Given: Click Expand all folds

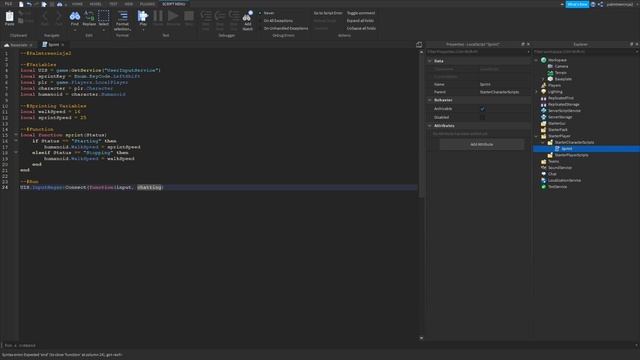Looking at the screenshot, I should coord(360,21).
